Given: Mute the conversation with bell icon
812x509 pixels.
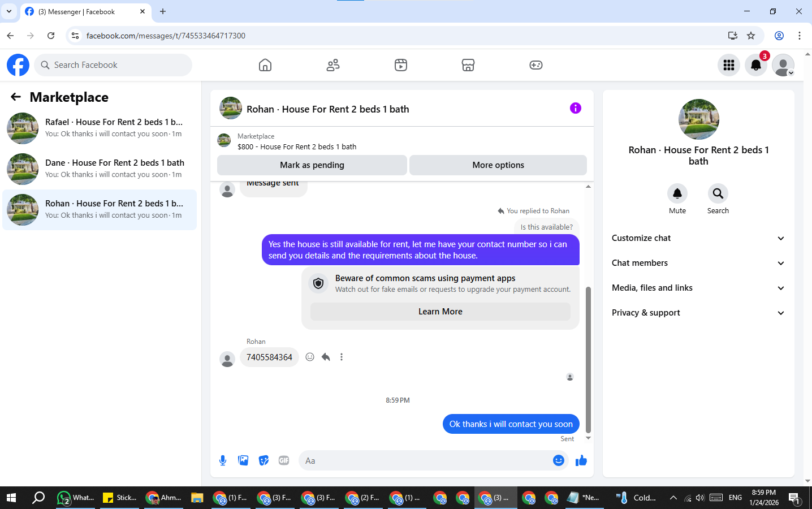Looking at the screenshot, I should [x=677, y=193].
